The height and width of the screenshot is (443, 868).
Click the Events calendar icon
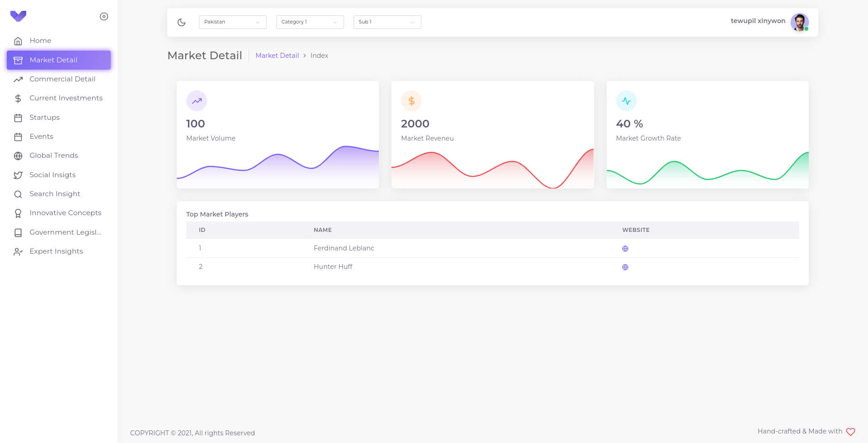18,137
